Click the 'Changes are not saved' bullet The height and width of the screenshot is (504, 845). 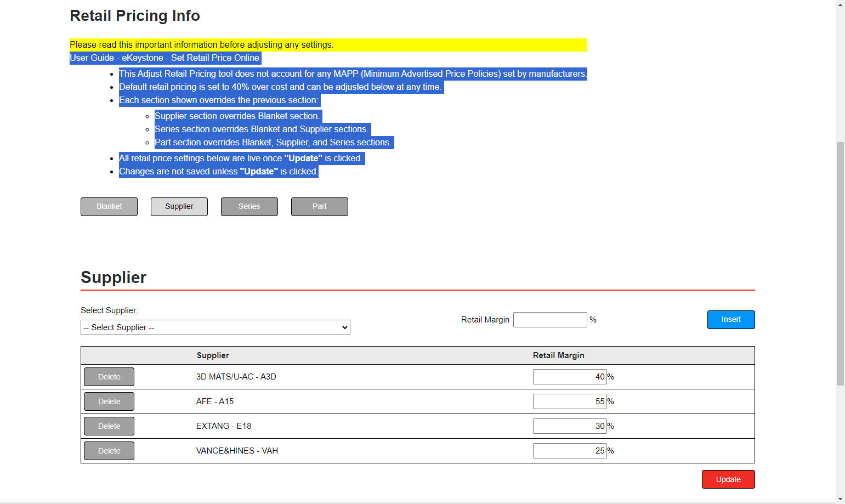pyautogui.click(x=218, y=172)
